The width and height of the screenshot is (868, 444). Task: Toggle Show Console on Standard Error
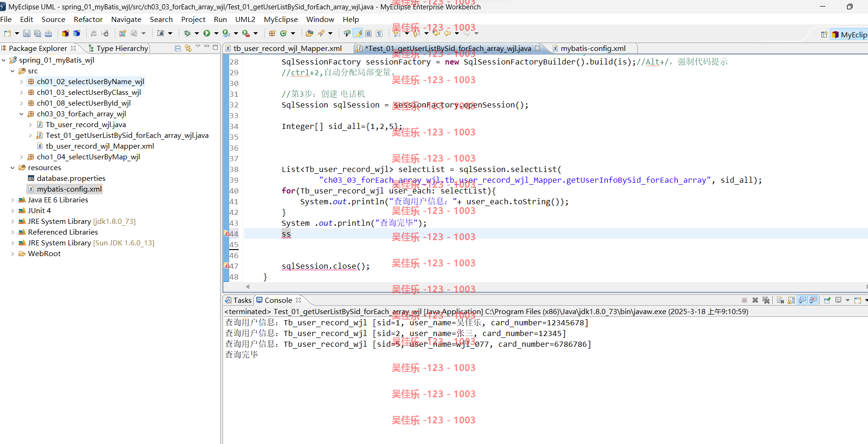[x=813, y=300]
